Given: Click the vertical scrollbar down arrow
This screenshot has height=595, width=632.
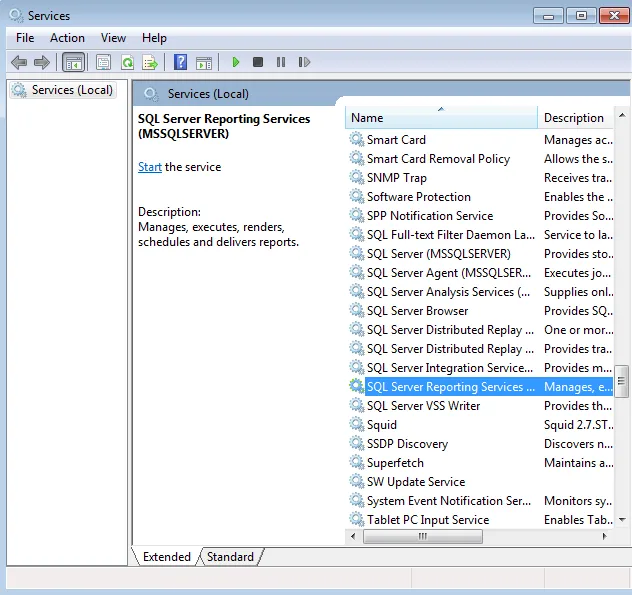Looking at the screenshot, I should 622,520.
